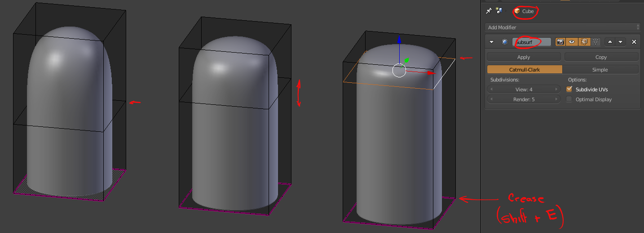The height and width of the screenshot is (233, 644).
Task: Click the pin icon in properties header
Action: click(x=489, y=11)
